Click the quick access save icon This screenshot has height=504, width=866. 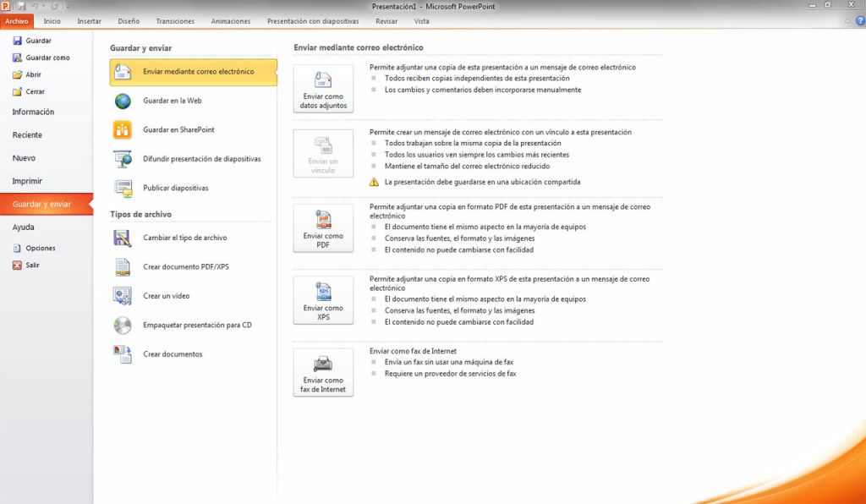[21, 6]
